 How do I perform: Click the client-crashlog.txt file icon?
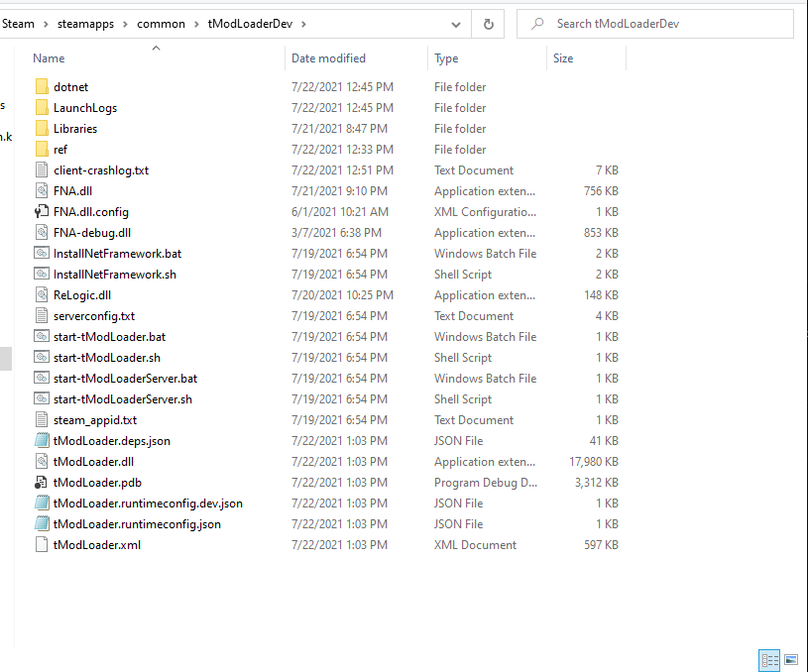(42, 170)
